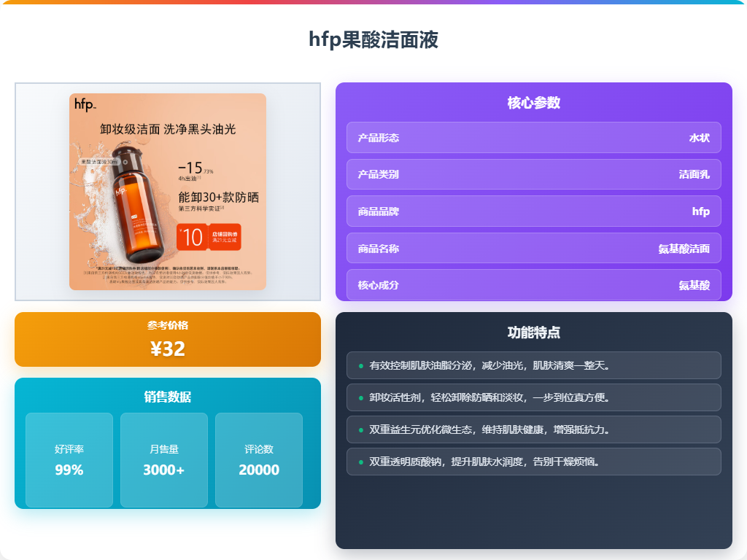The width and height of the screenshot is (747, 560).
Task: Select the 商品名称 parameter label
Action: click(x=379, y=249)
